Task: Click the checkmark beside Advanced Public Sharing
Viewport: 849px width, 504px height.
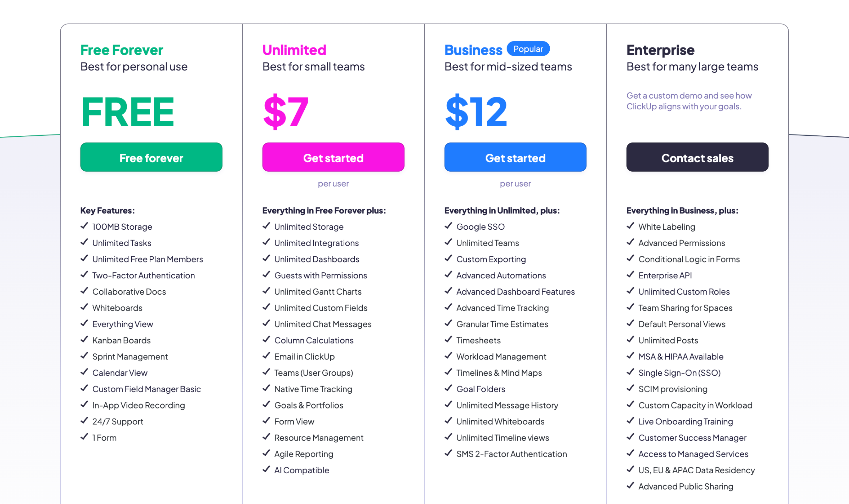Action: pyautogui.click(x=630, y=486)
